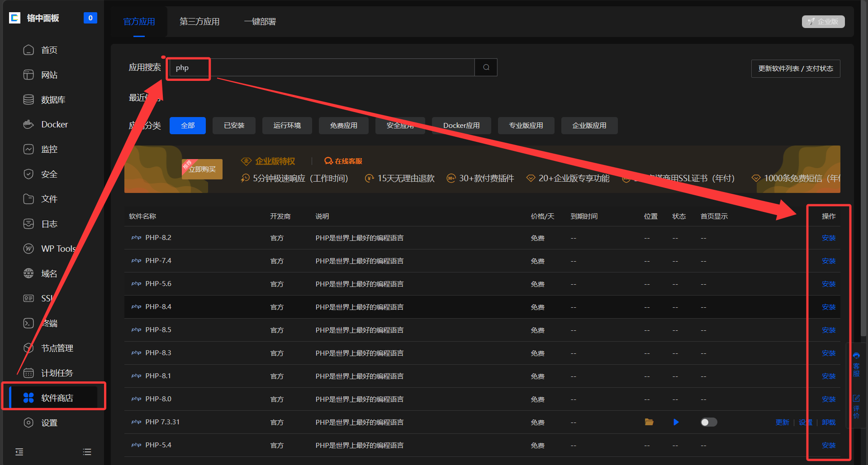
Task: Open the 日志 log icon in sidebar
Action: 28,224
